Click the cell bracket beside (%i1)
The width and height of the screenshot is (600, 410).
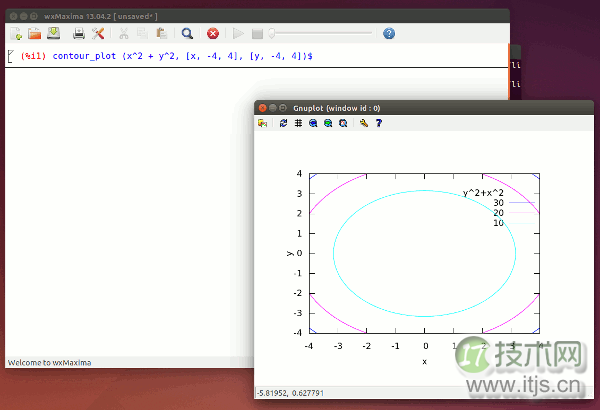pos(10,56)
